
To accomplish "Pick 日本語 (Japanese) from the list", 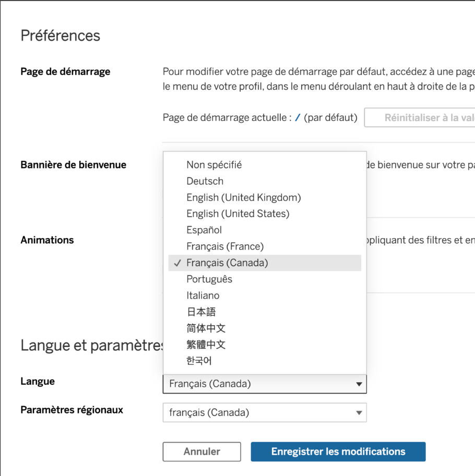I will [x=201, y=312].
